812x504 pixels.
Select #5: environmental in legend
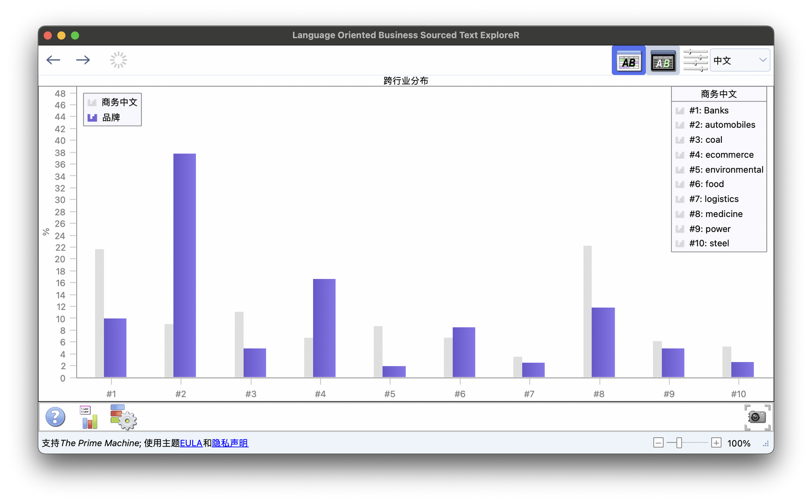point(719,169)
